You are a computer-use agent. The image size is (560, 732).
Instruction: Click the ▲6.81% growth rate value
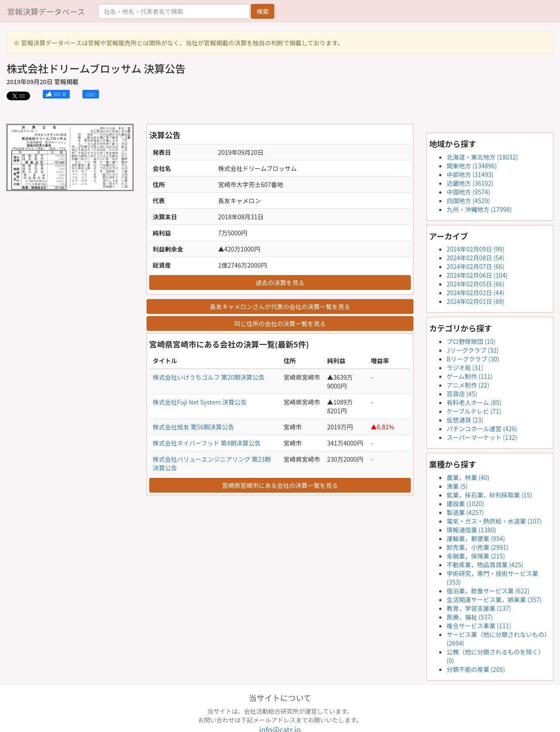(382, 427)
